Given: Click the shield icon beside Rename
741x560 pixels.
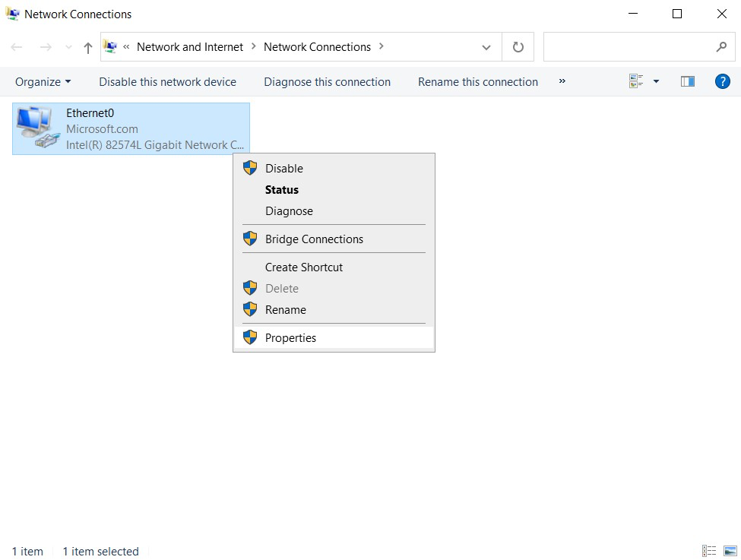Looking at the screenshot, I should (x=250, y=309).
